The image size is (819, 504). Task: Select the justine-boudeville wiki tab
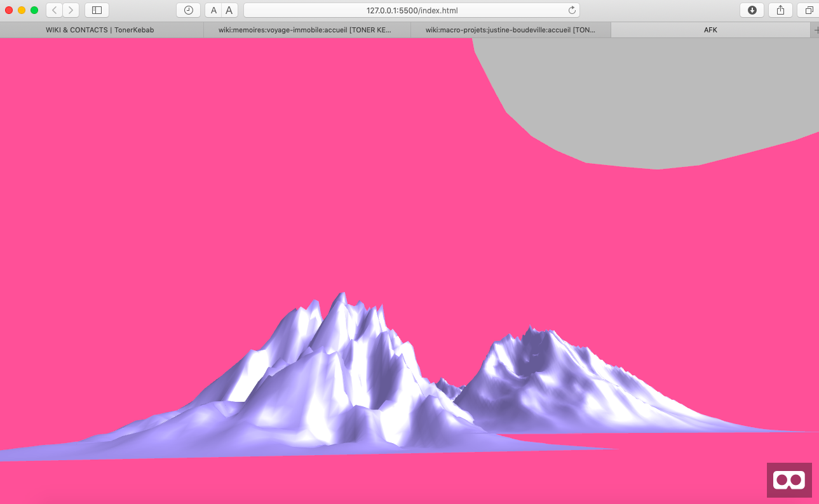(x=510, y=30)
